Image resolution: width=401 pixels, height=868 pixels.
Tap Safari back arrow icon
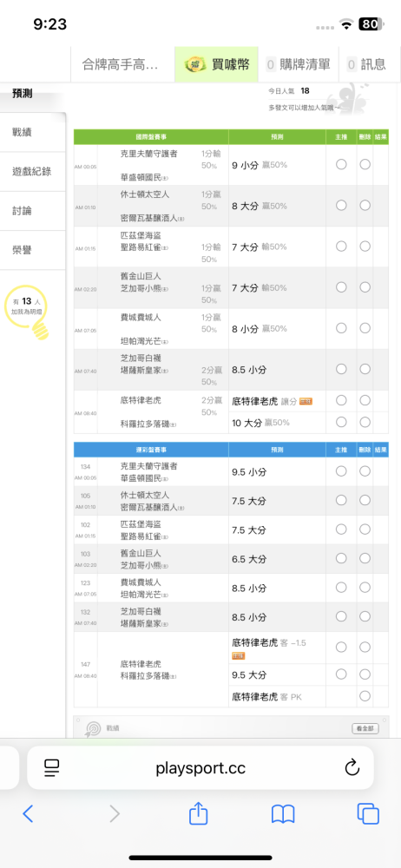point(29,814)
